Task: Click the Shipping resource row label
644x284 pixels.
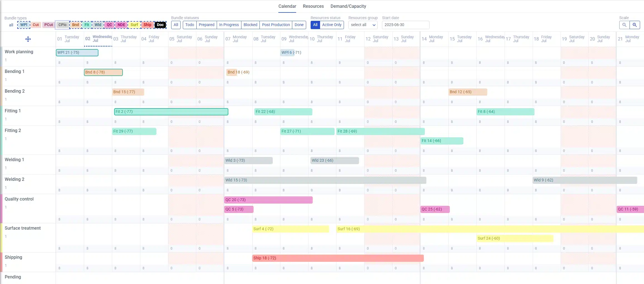Action: pos(13,257)
